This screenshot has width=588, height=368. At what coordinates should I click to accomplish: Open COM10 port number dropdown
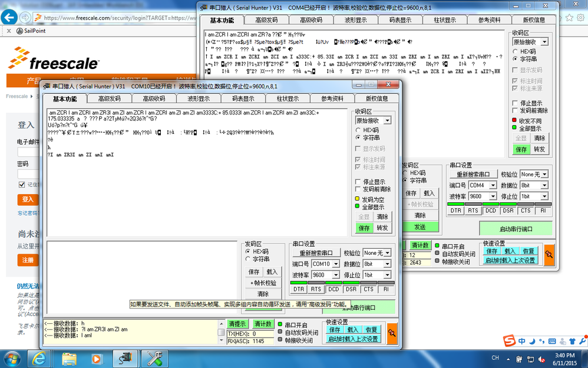[x=336, y=264]
